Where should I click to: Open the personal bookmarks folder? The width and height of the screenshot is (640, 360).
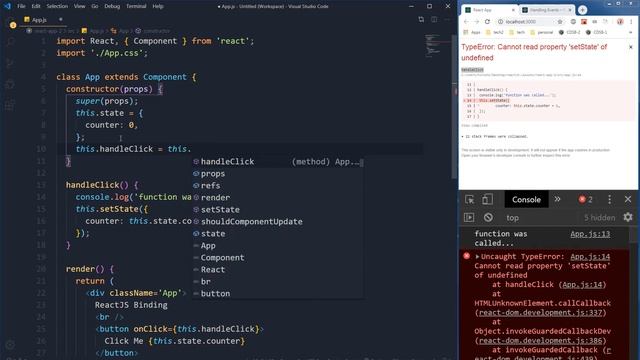click(x=541, y=32)
